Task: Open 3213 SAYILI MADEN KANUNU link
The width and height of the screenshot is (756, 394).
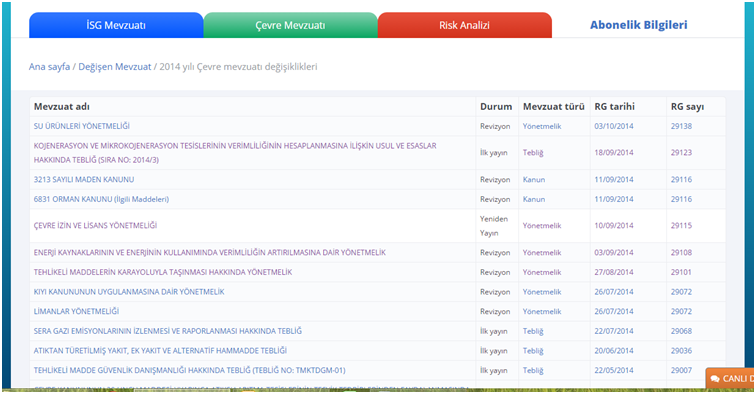Action: click(84, 179)
